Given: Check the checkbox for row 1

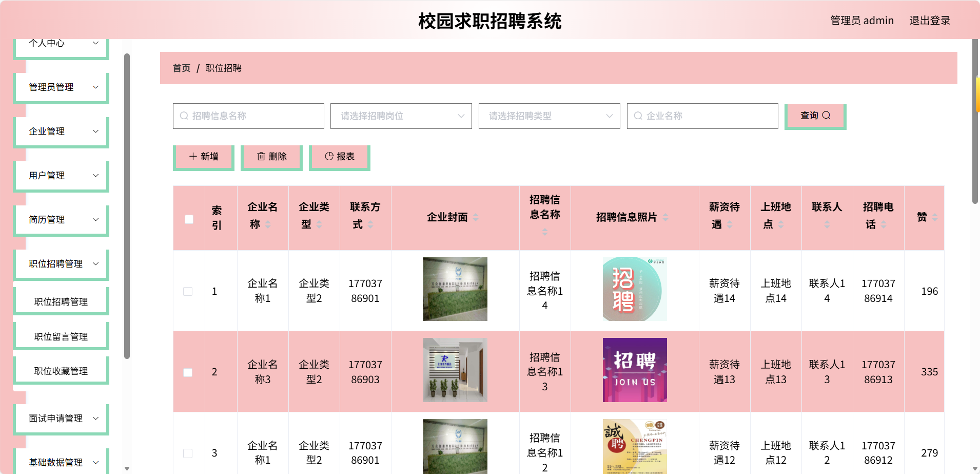Looking at the screenshot, I should pyautogui.click(x=188, y=291).
